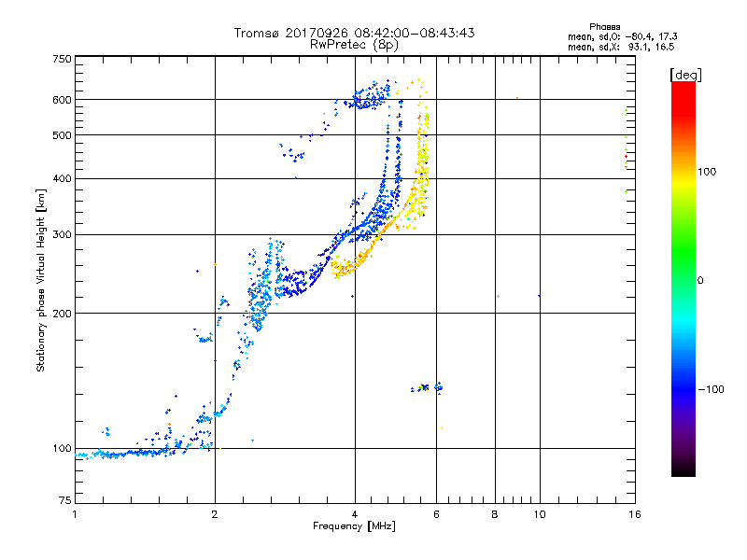Click the x-axis label '4'
This screenshot has width=747, height=560.
click(x=355, y=514)
